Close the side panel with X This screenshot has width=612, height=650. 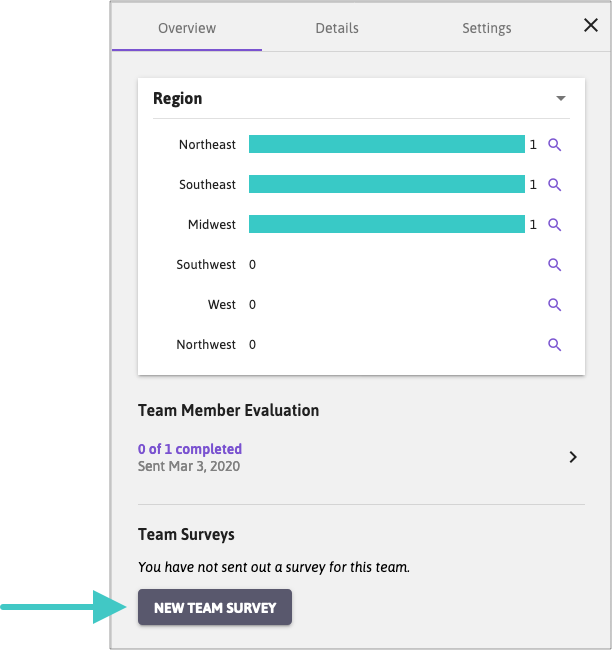click(591, 26)
